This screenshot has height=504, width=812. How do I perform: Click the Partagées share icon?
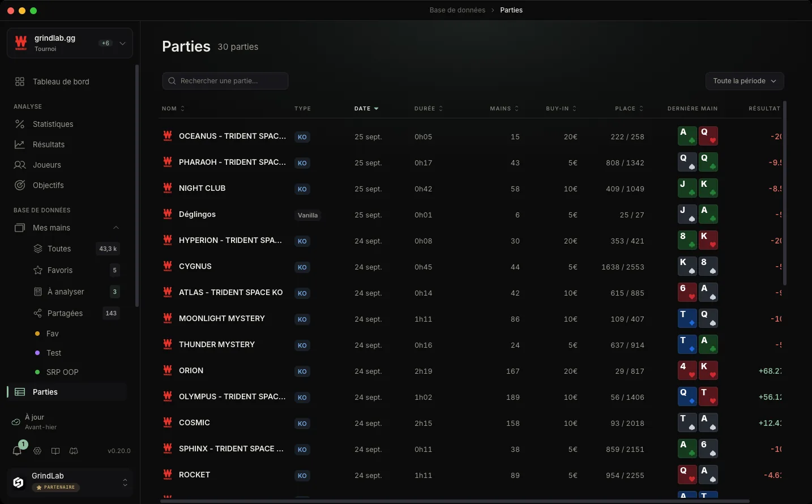click(x=38, y=313)
